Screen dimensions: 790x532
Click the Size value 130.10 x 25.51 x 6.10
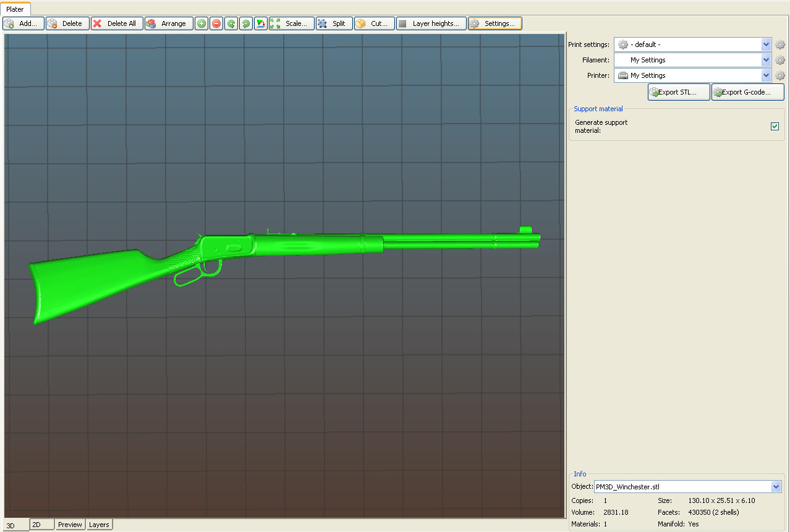(x=721, y=500)
